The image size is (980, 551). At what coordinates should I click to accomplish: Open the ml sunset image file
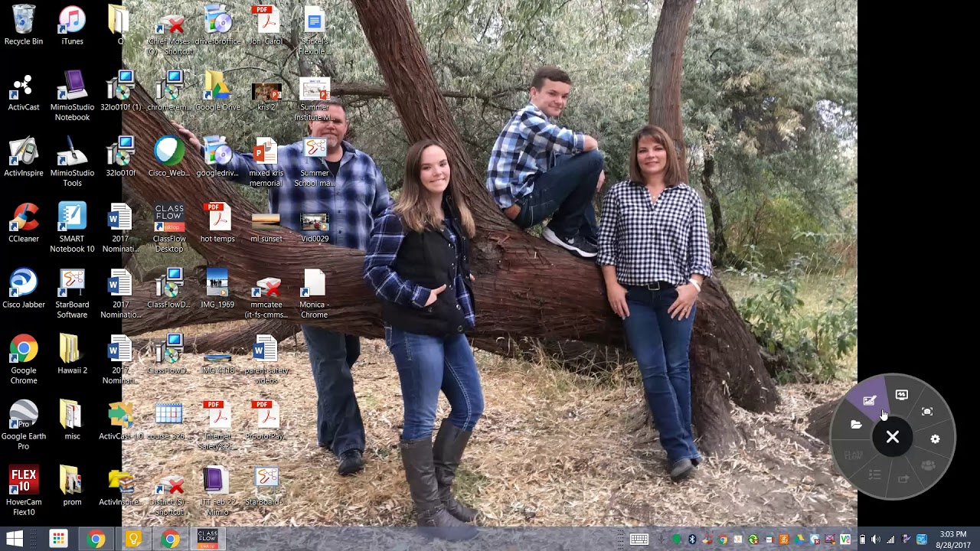(x=266, y=227)
